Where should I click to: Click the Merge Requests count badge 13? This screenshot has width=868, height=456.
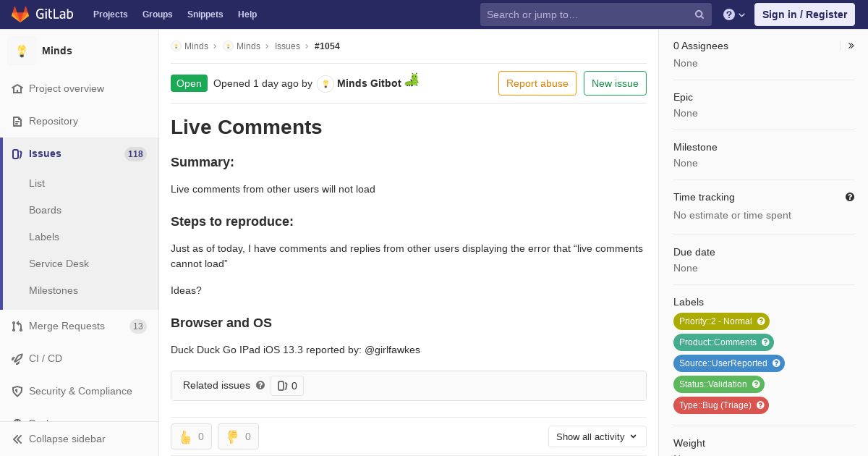[138, 326]
